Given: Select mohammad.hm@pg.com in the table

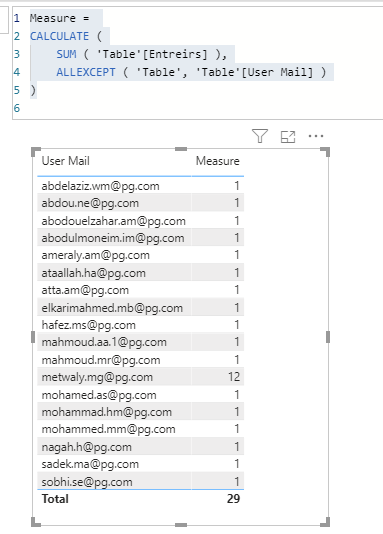Looking at the screenshot, I should [107, 412].
